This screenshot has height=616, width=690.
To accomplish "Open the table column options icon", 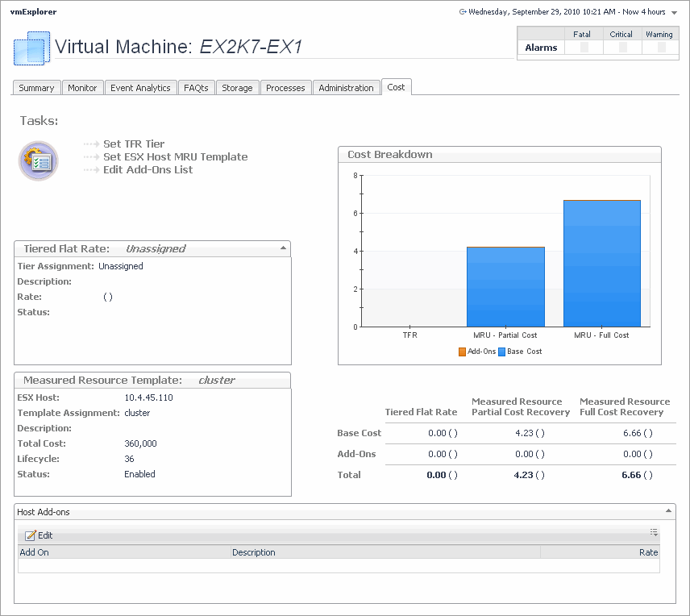I will (x=654, y=532).
